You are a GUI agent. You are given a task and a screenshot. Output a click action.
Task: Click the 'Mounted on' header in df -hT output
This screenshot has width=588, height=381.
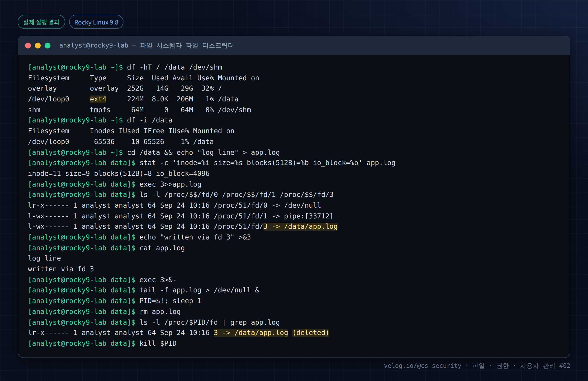(238, 78)
